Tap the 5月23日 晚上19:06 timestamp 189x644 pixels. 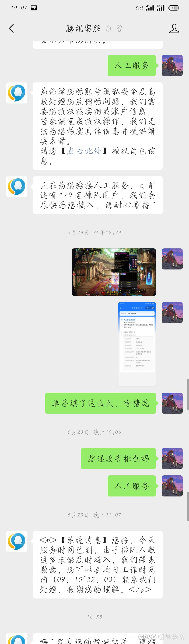coord(94,432)
